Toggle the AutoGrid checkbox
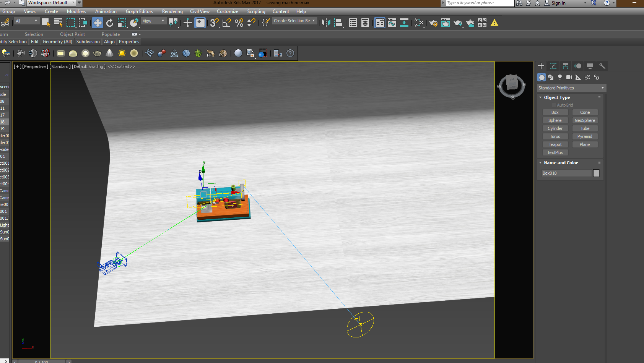The height and width of the screenshot is (363, 644). 554,105
